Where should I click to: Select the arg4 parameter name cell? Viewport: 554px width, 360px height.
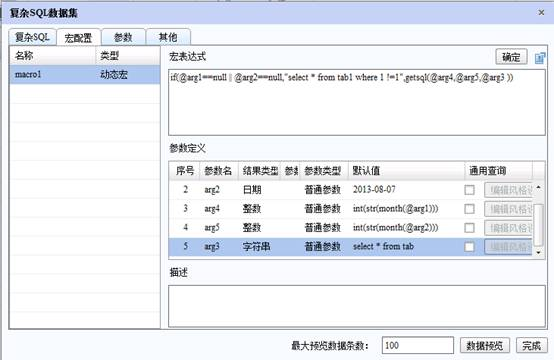pyautogui.click(x=212, y=209)
